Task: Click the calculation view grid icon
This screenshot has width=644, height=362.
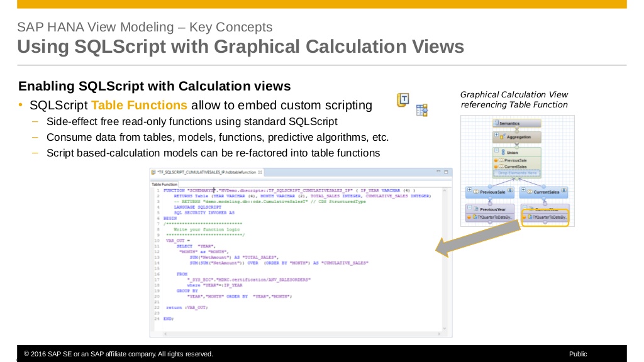Action: (422, 110)
